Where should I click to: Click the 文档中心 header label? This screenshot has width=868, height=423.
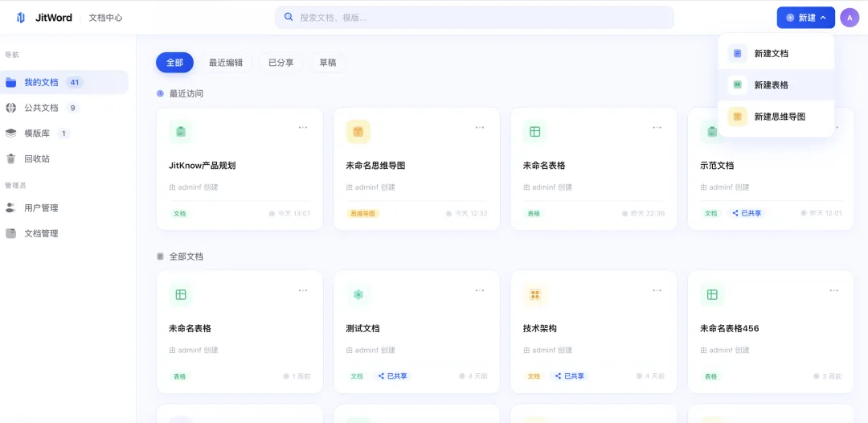pyautogui.click(x=106, y=18)
